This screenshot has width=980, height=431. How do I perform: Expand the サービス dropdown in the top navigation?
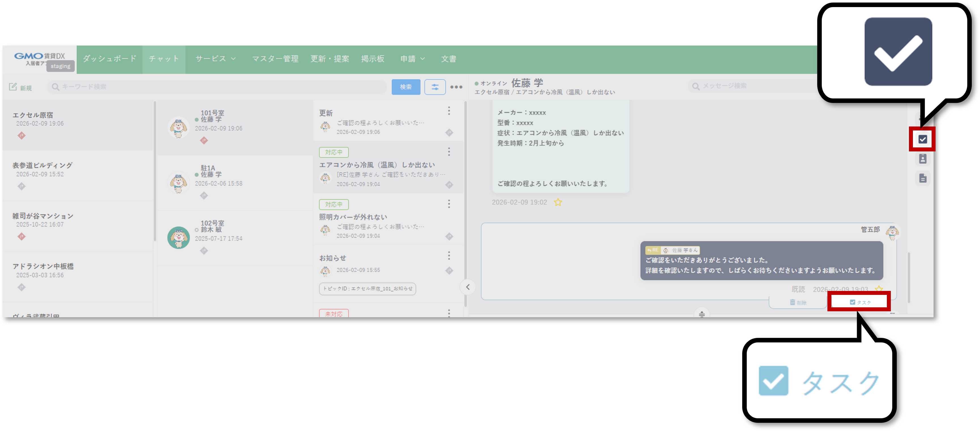coord(215,59)
